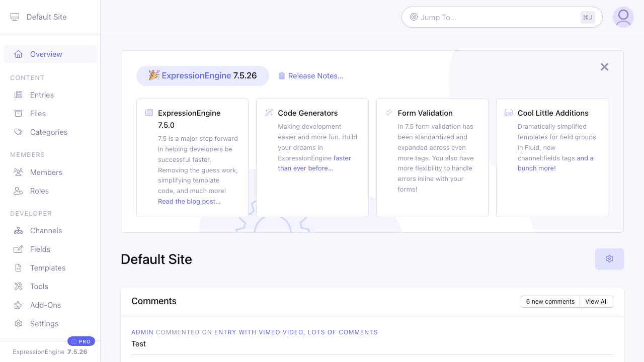The height and width of the screenshot is (362, 644).
Task: Click the ExpressionEngine 7.5.26 footer version text
Action: coord(50,352)
